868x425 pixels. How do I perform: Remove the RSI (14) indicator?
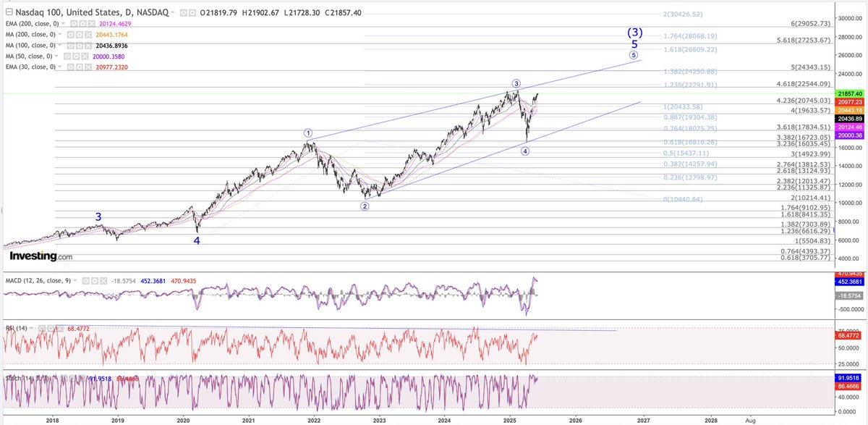[60, 328]
